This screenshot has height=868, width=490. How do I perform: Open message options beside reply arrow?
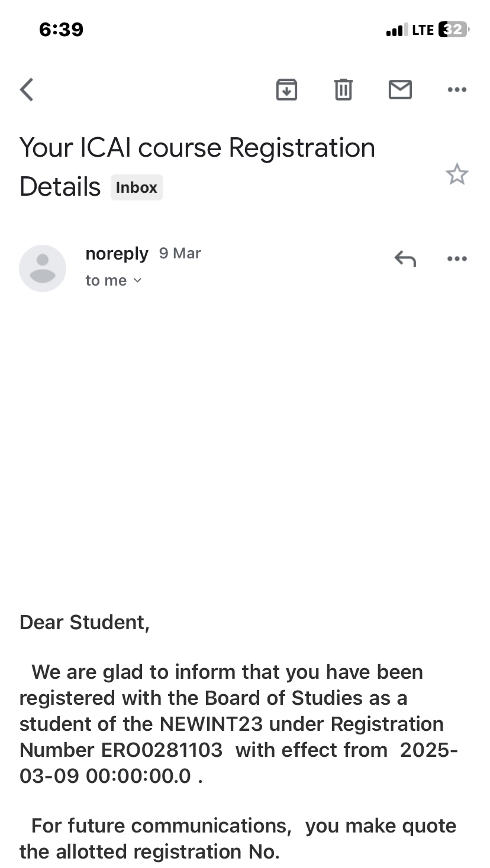click(457, 258)
